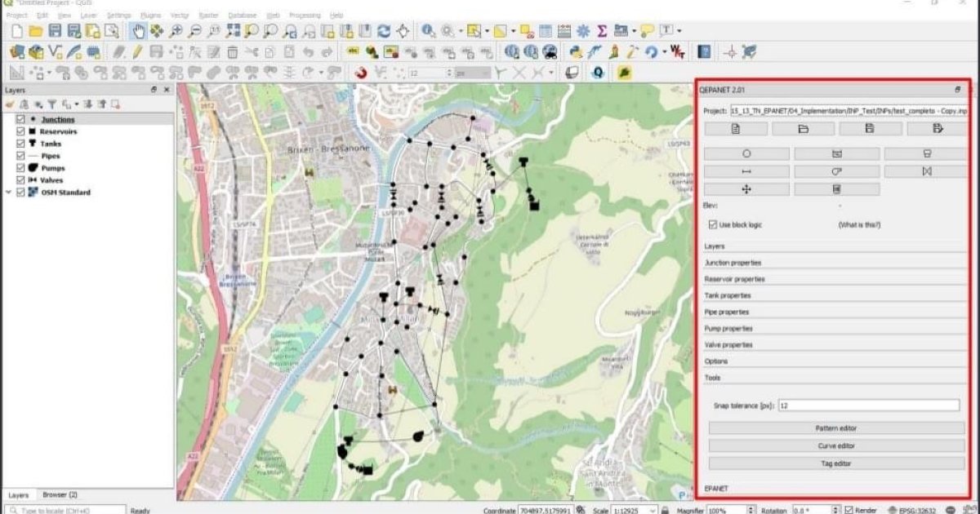Screen dimensions: 980x514
Task: Activate the add valve tool in QEPANET
Action: [926, 171]
